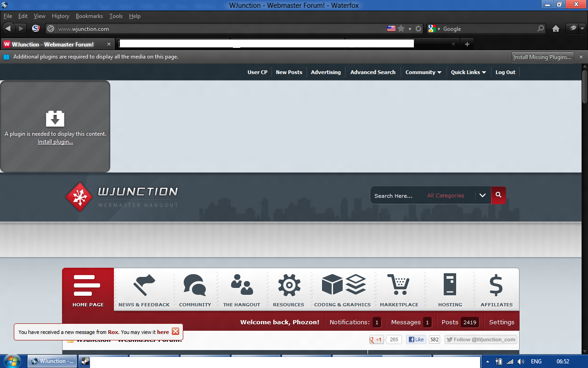Expand the Community dropdown in the top navigation

click(x=423, y=72)
